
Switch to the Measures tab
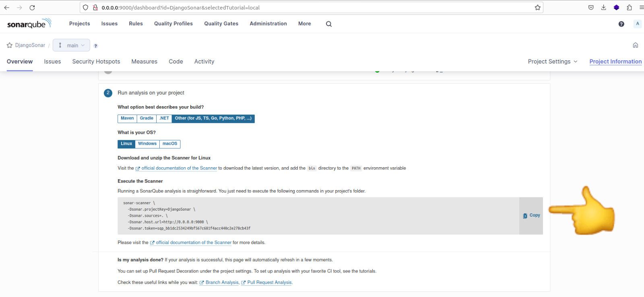(144, 61)
